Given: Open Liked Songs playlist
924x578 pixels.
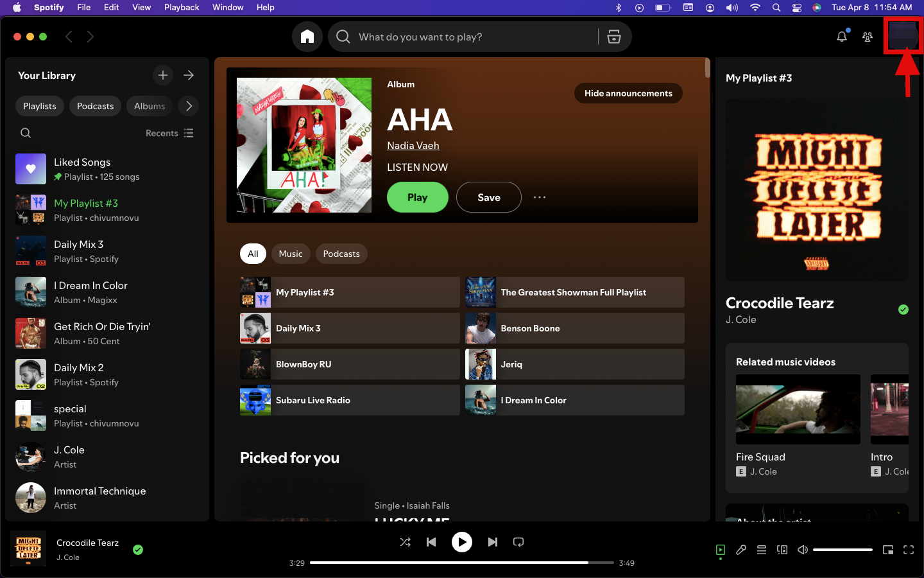Looking at the screenshot, I should click(107, 169).
